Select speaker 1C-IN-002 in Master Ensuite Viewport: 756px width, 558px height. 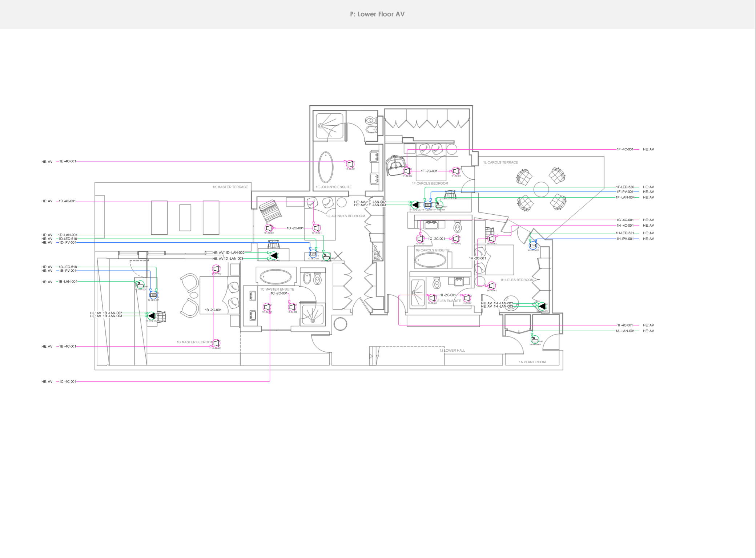pos(292,307)
